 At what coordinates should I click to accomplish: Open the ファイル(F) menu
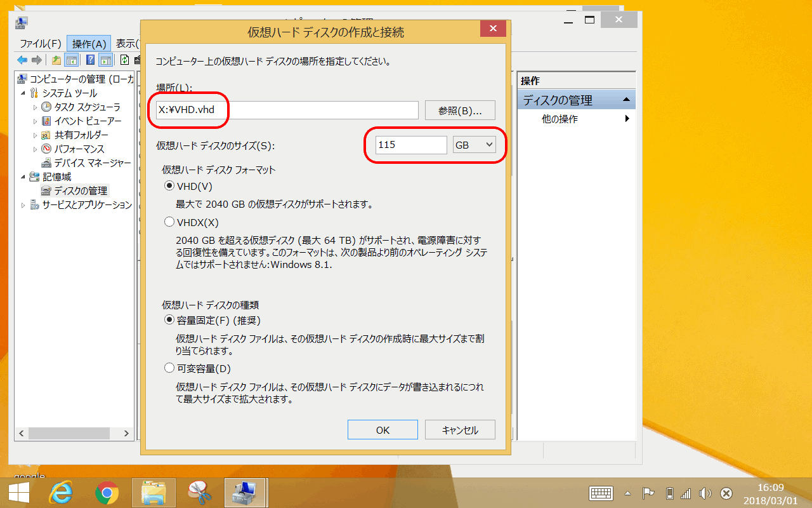click(x=40, y=44)
